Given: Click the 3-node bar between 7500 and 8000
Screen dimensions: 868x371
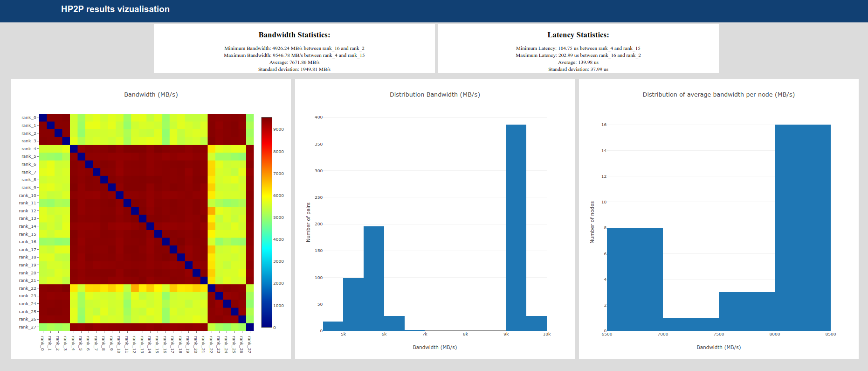Looking at the screenshot, I should (x=747, y=311).
